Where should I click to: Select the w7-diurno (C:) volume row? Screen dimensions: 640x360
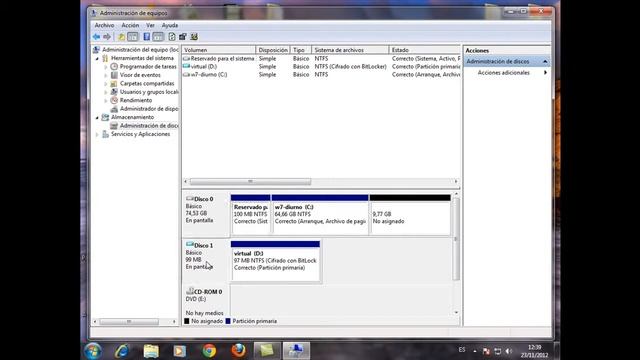point(321,75)
